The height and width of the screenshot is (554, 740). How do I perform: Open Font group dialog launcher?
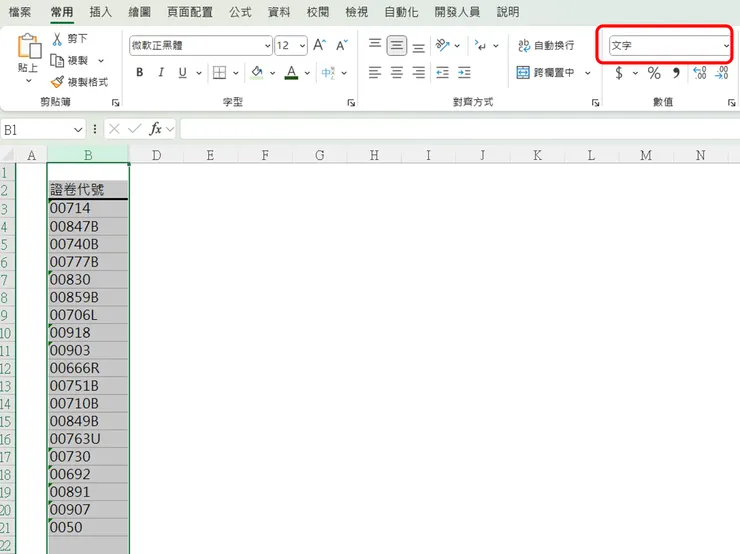coord(351,103)
